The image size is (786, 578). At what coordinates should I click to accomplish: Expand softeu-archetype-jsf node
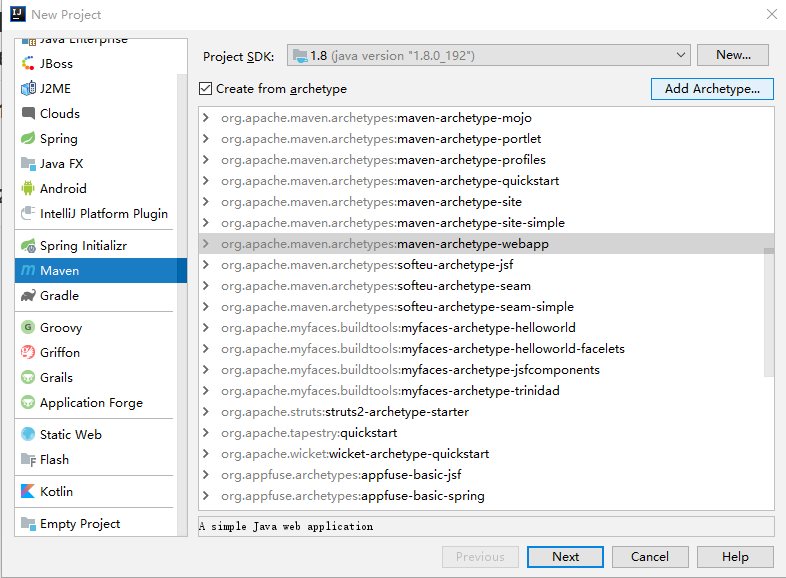pyautogui.click(x=206, y=265)
